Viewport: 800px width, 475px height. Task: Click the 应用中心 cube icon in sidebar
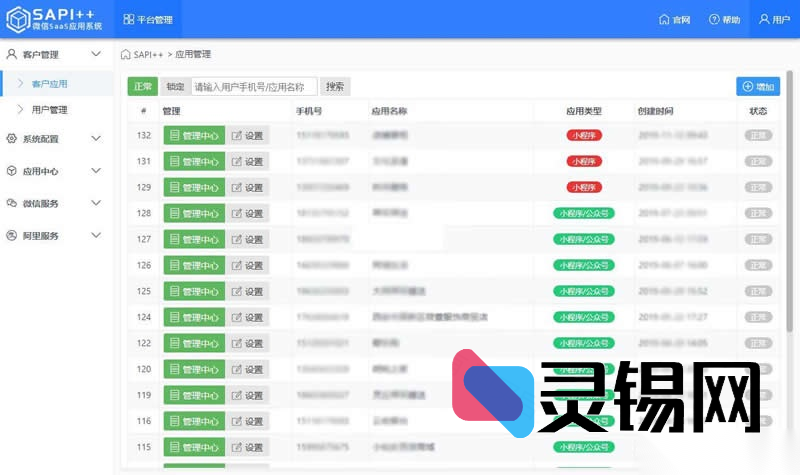point(12,171)
